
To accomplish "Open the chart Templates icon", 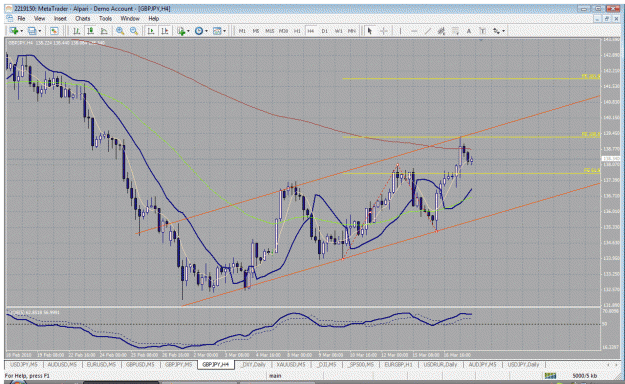I will pyautogui.click(x=217, y=31).
